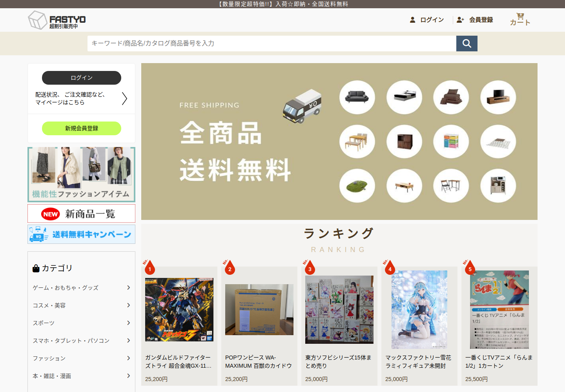Select the dark wooden cabinet circle
Screen dimensions: 565x392
pos(404,142)
